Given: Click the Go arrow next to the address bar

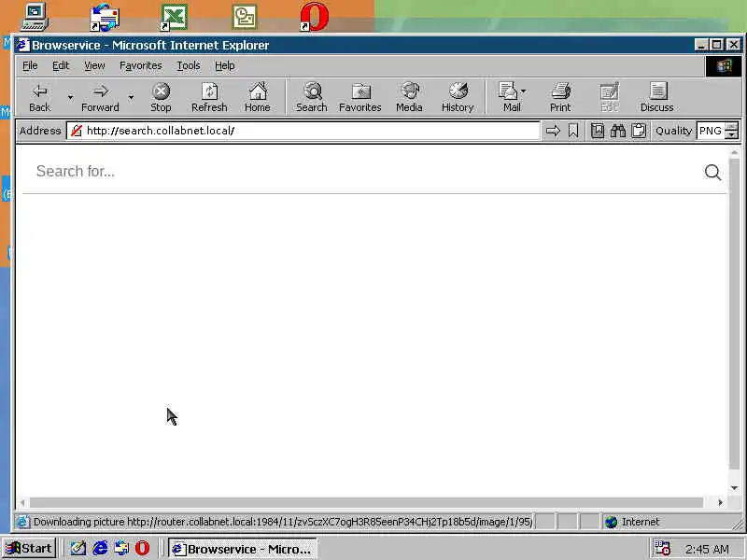Looking at the screenshot, I should coord(553,131).
